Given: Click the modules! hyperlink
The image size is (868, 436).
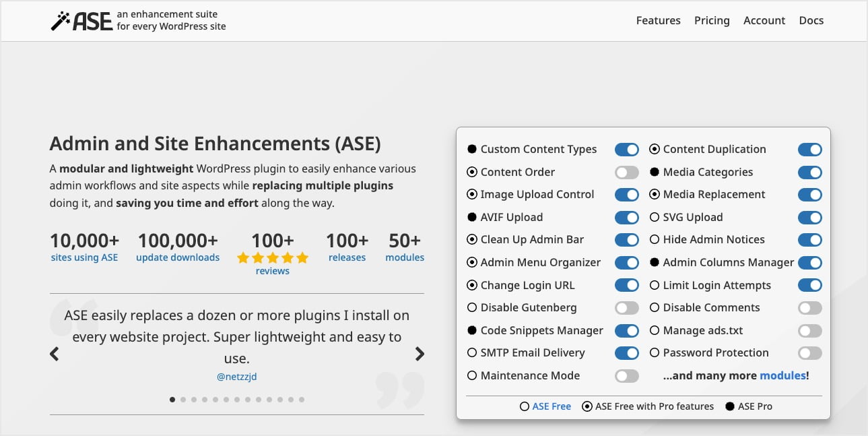Looking at the screenshot, I should coord(782,375).
